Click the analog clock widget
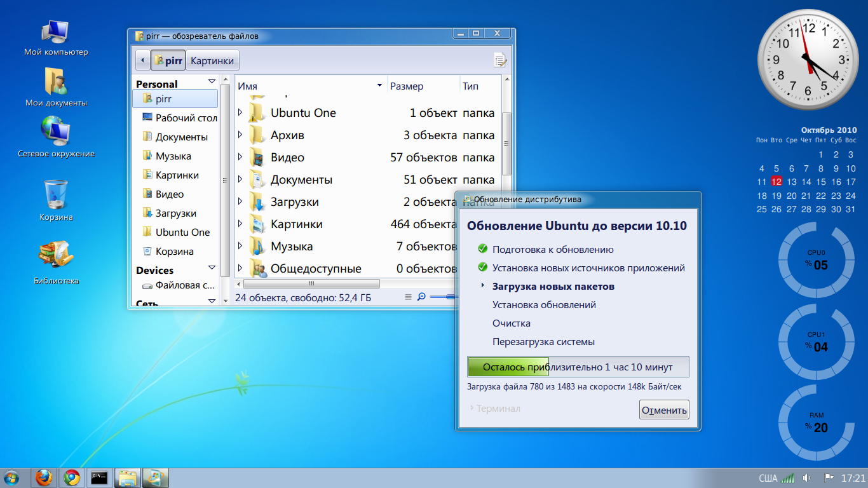 808,60
